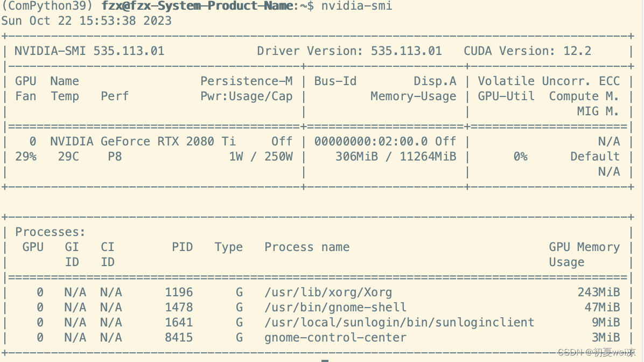
Task: Click the 29% fan speed value
Action: 25,156
